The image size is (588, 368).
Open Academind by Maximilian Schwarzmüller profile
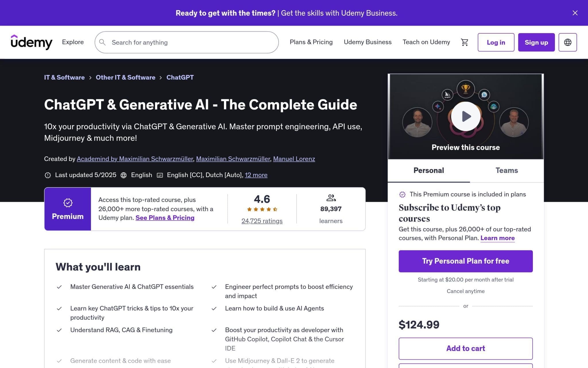(135, 159)
